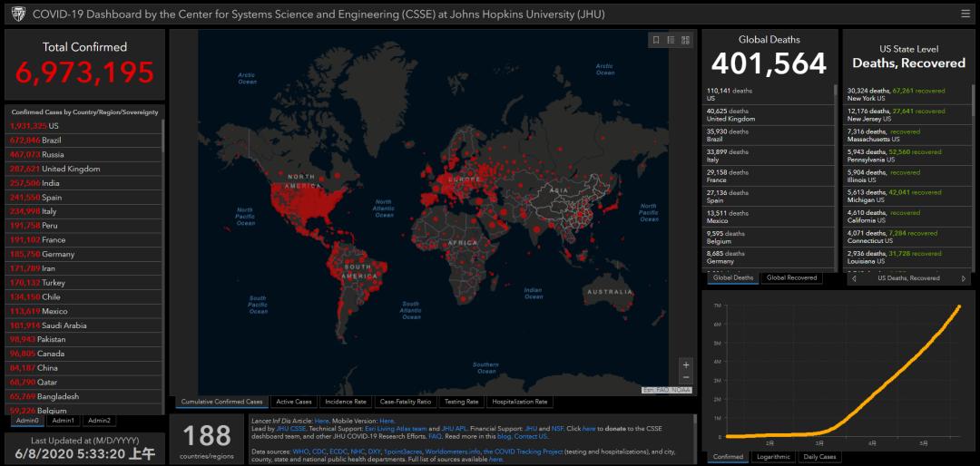980x466 pixels.
Task: Open the NSF financial support link
Action: tap(557, 429)
